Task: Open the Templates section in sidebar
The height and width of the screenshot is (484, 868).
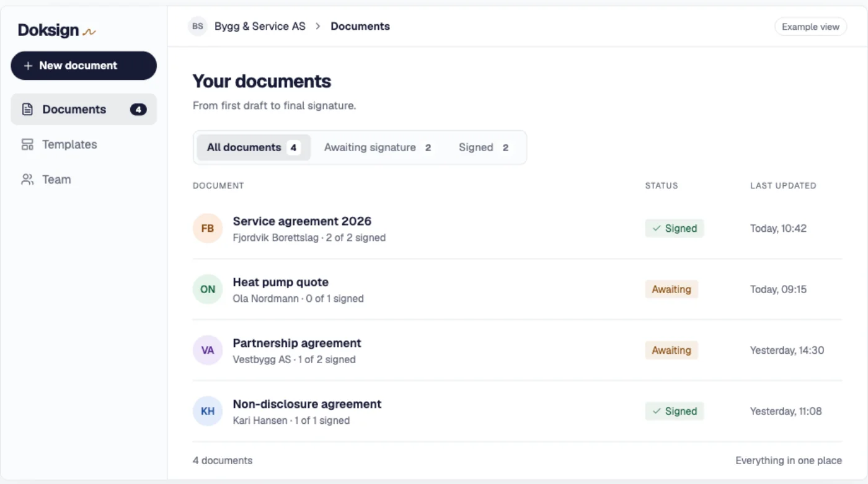Action: 84,144
